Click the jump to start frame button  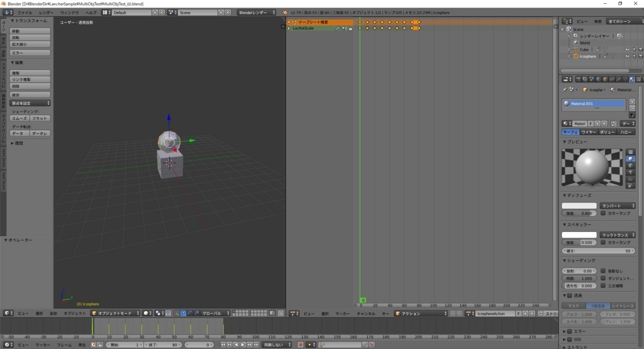point(223,345)
